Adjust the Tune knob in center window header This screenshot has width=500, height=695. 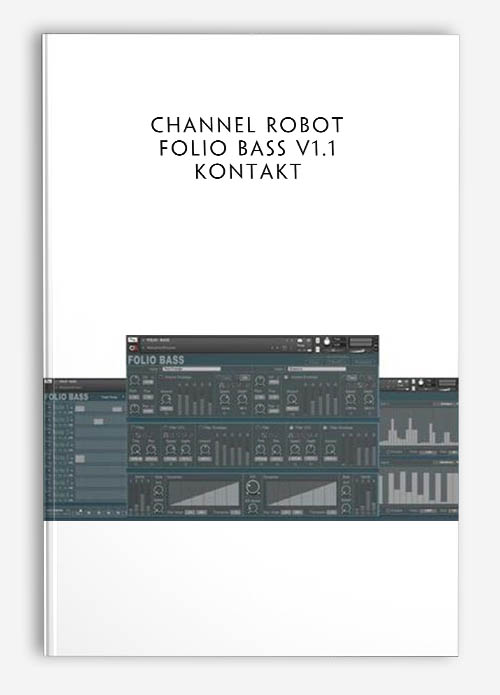[x=327, y=341]
